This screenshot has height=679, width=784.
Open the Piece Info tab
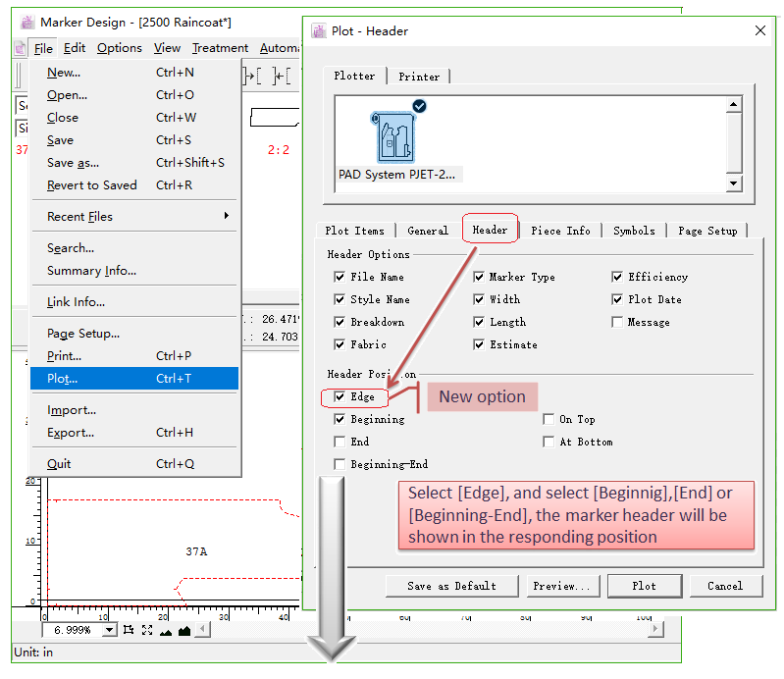coord(560,231)
